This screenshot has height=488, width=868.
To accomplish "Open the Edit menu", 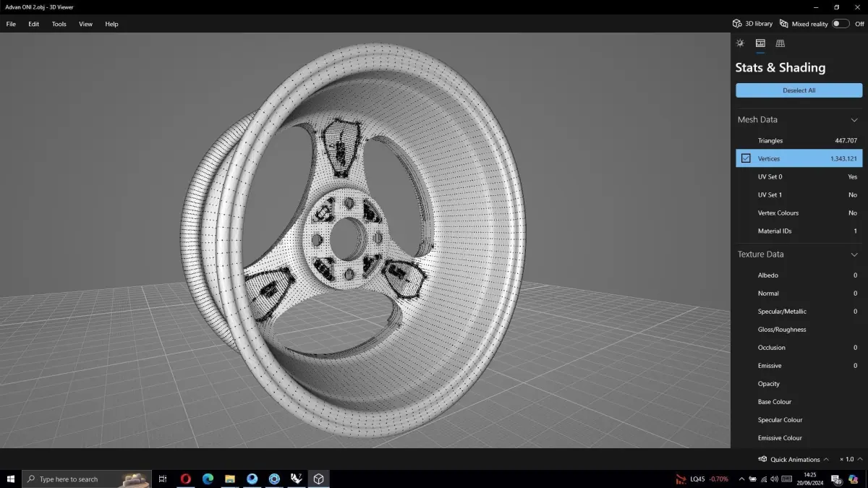I will pos(34,24).
